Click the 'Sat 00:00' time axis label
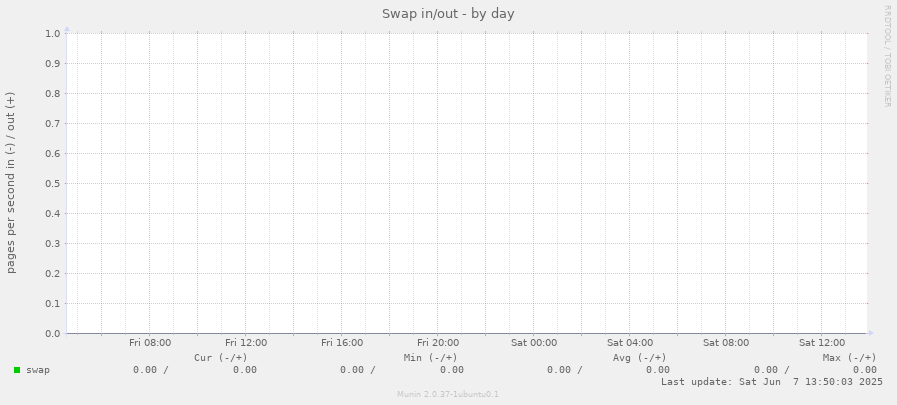 click(x=534, y=343)
